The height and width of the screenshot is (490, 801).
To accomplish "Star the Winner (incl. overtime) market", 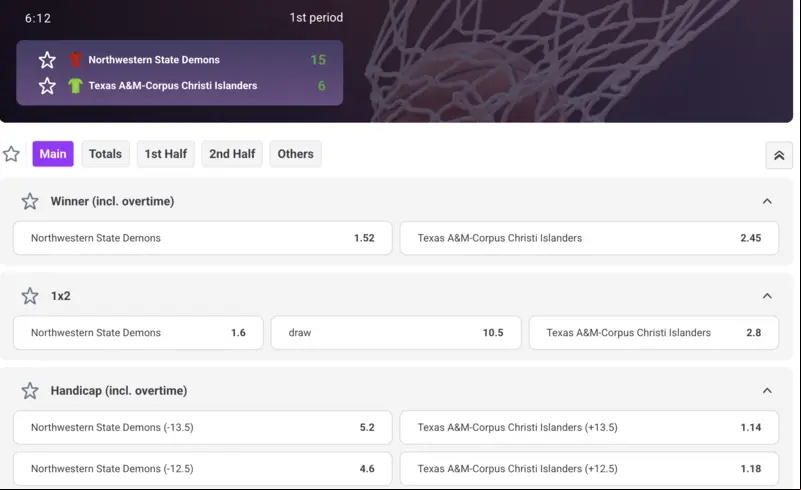I will 30,201.
